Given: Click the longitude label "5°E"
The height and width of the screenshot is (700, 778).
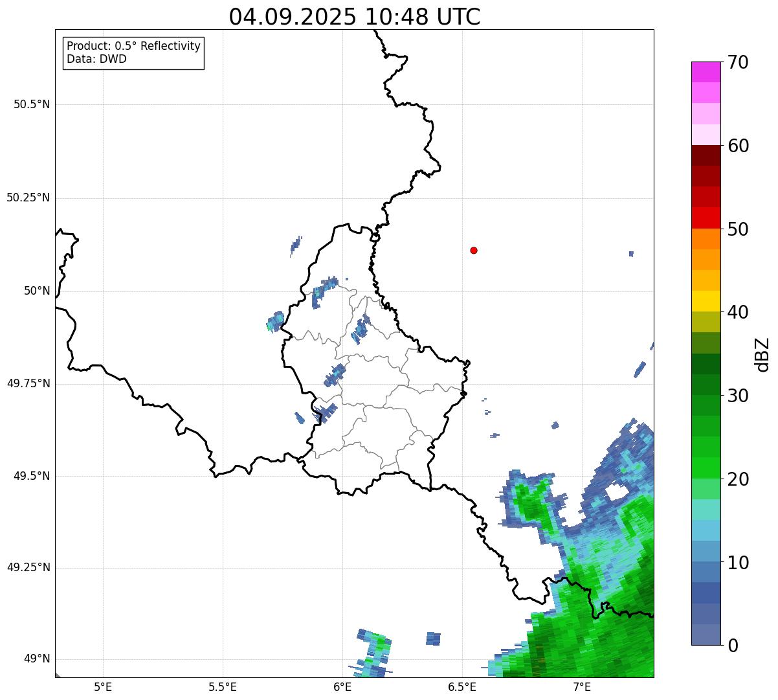Looking at the screenshot, I should 103,686.
